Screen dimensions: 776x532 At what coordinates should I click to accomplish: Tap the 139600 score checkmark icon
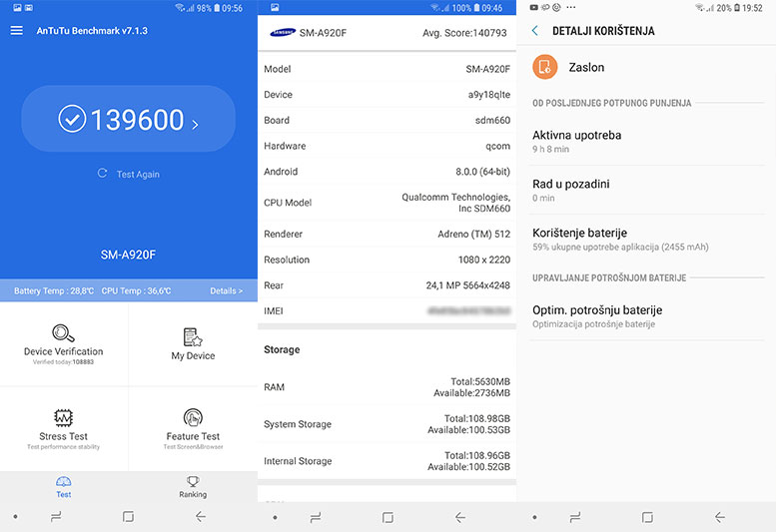tap(72, 119)
